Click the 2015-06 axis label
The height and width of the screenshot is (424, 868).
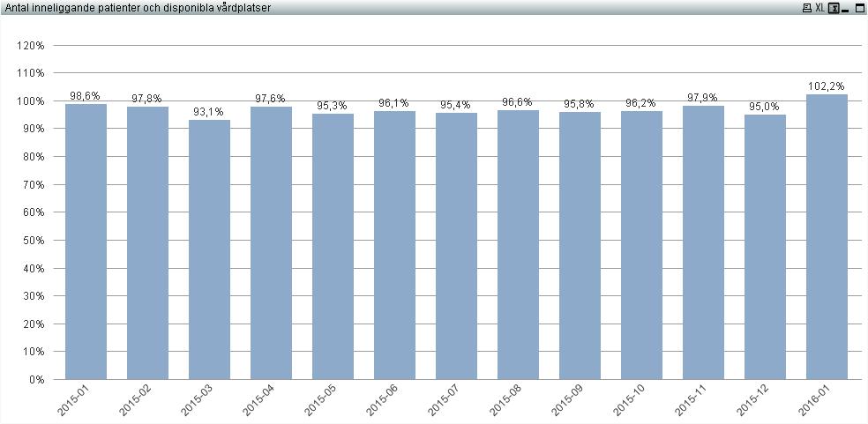pyautogui.click(x=381, y=401)
